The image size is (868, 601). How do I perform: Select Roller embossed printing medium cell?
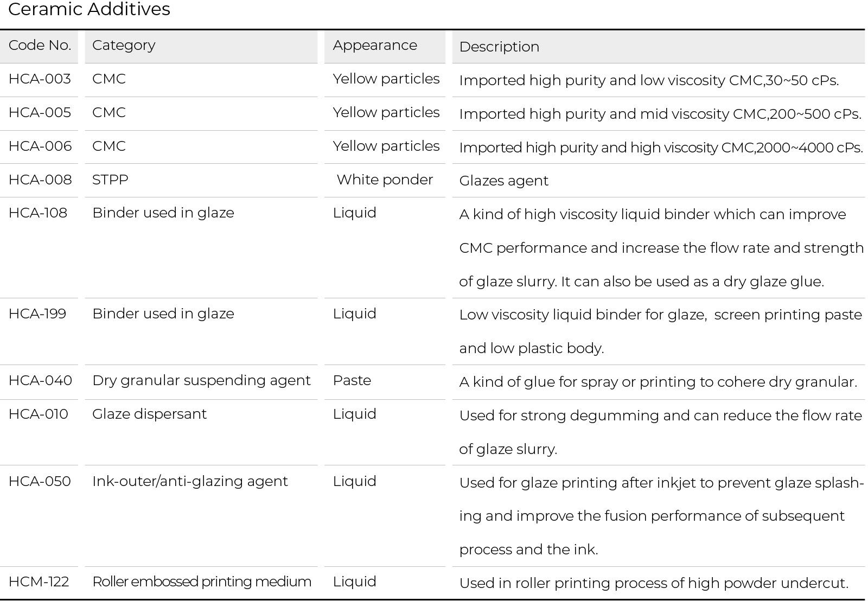202,582
